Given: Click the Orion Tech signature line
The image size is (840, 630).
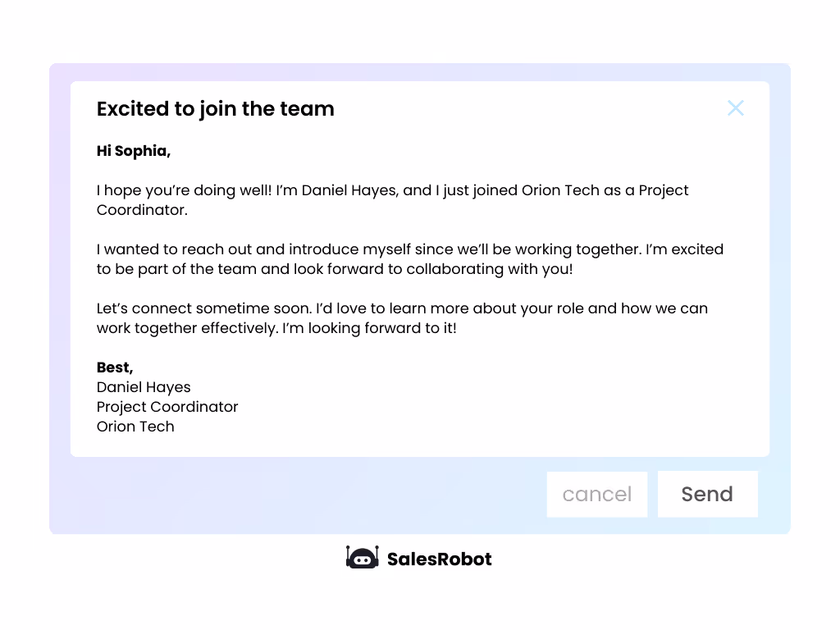Looking at the screenshot, I should click(135, 426).
